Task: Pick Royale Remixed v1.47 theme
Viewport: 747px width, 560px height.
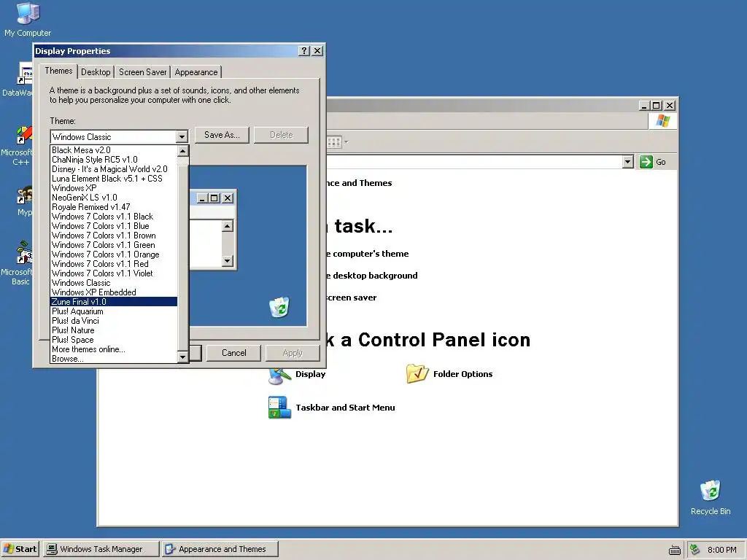Action: [x=114, y=207]
